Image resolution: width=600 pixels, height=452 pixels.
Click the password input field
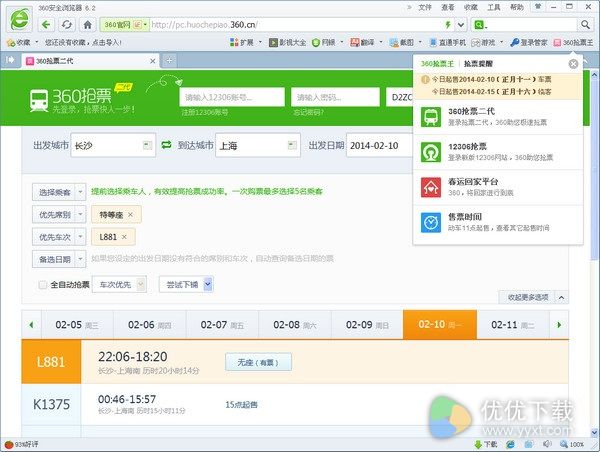coord(335,97)
